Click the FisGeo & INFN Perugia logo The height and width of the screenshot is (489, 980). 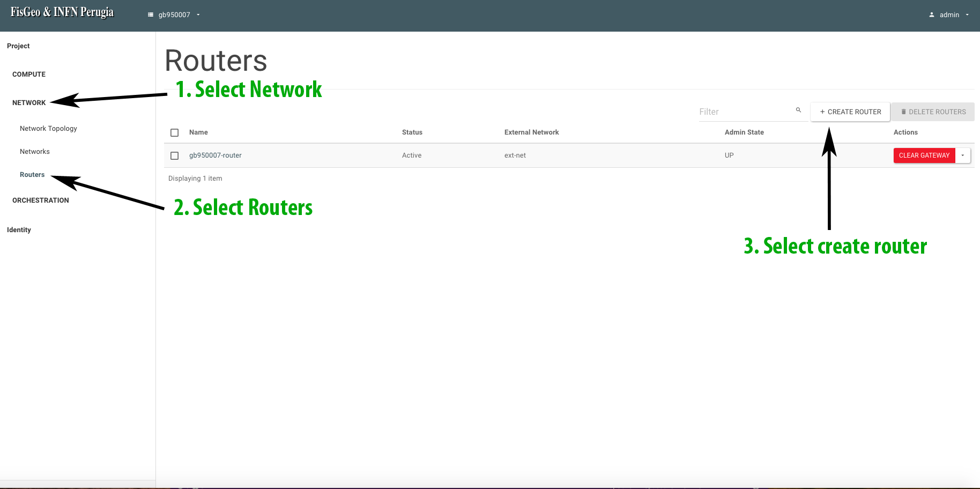pyautogui.click(x=62, y=12)
